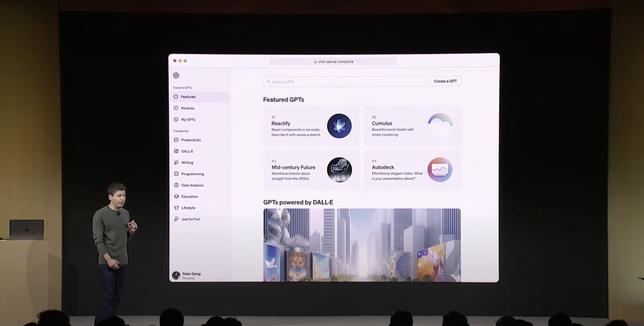
Task: Click the Writing category icon
Action: [176, 162]
